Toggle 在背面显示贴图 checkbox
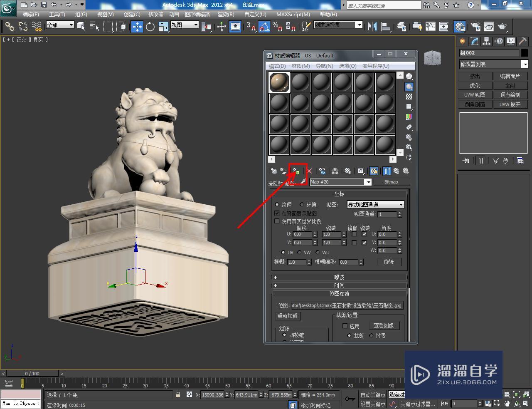This screenshot has height=409, width=532. (277, 213)
